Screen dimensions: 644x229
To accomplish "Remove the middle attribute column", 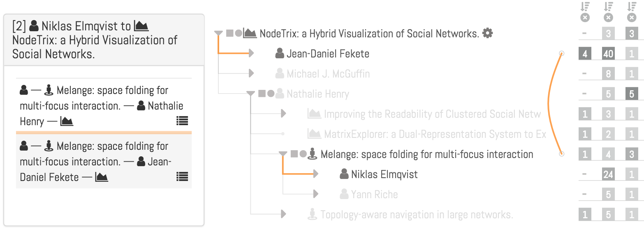I will coord(608,18).
